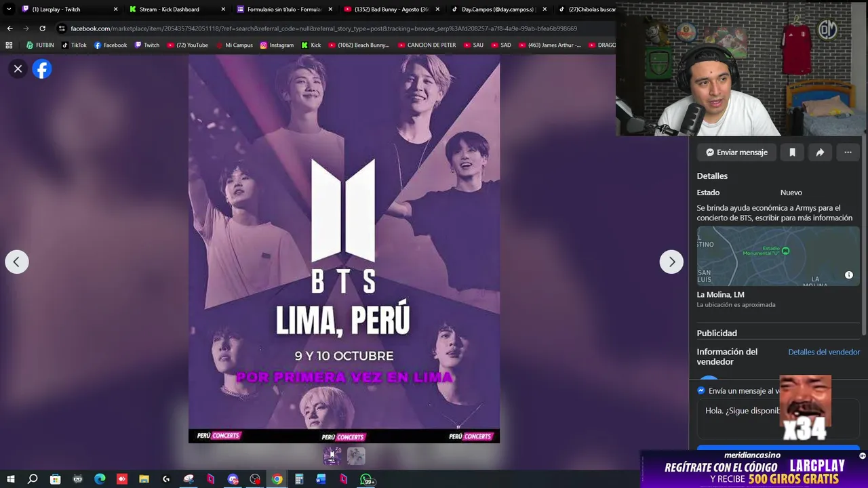Click the Facebook logo icon

[x=42, y=68]
